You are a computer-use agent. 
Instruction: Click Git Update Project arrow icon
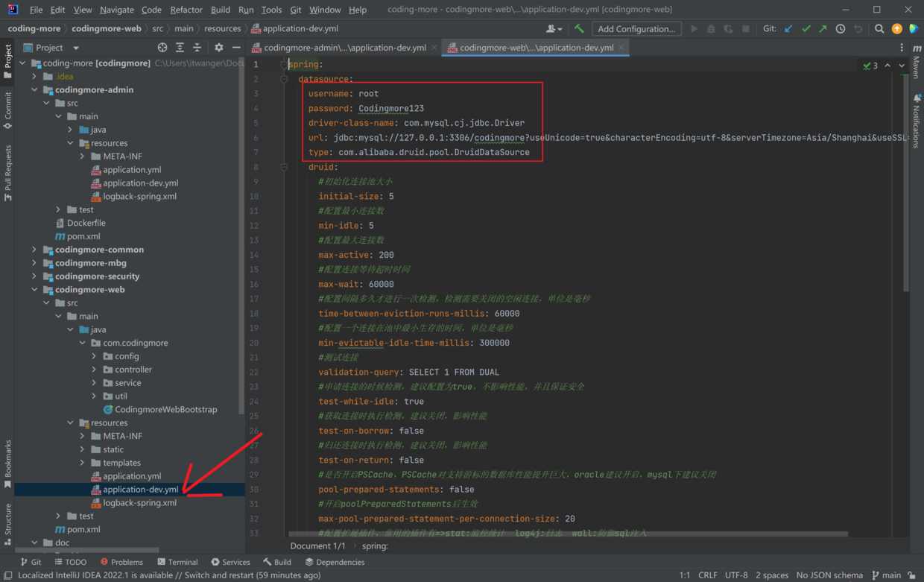[789, 29]
